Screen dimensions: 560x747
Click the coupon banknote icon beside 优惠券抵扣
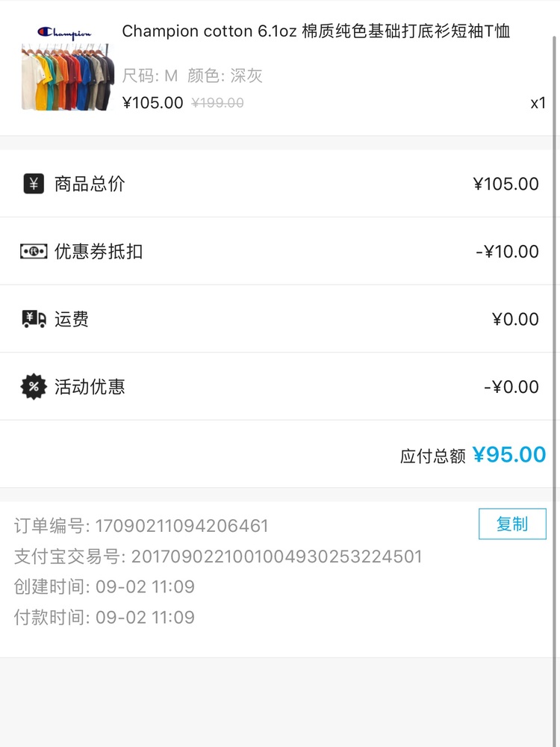point(34,251)
